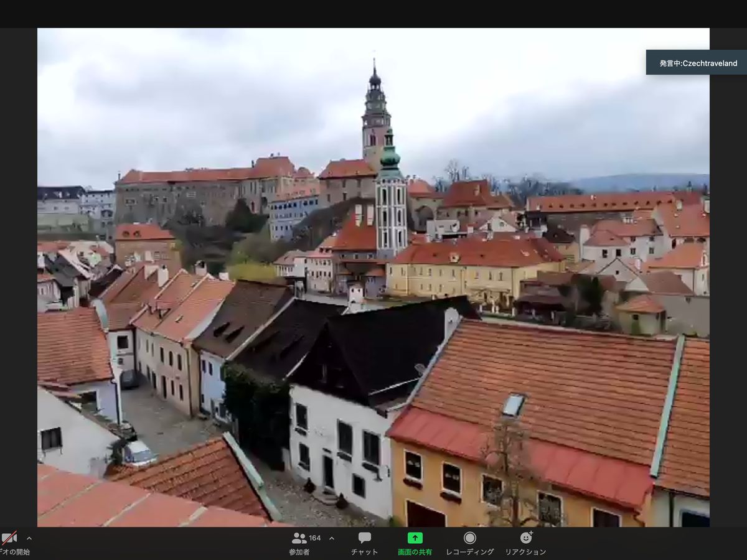The width and height of the screenshot is (747, 560).
Task: Click the tall castle tower in shared video
Action: [x=375, y=118]
